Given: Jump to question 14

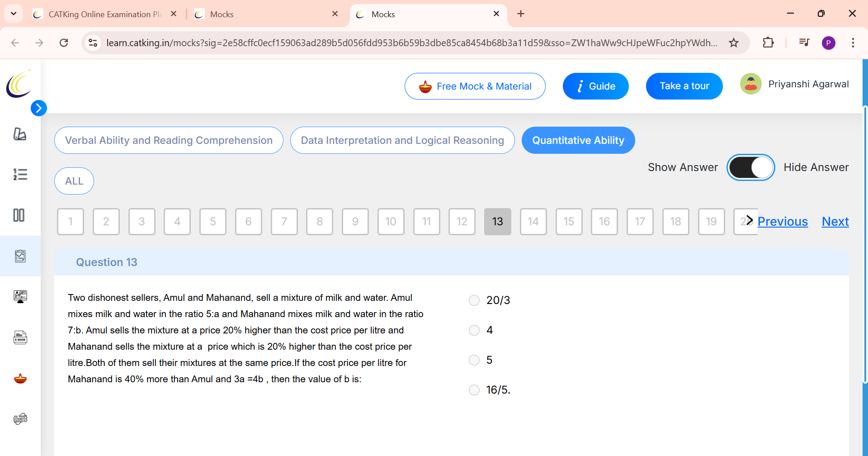Looking at the screenshot, I should point(533,222).
